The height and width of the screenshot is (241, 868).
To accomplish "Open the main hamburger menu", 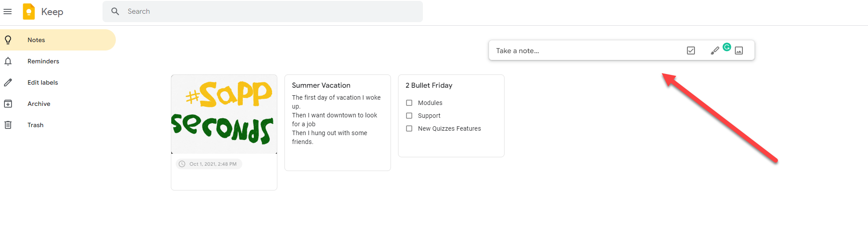I will point(8,12).
